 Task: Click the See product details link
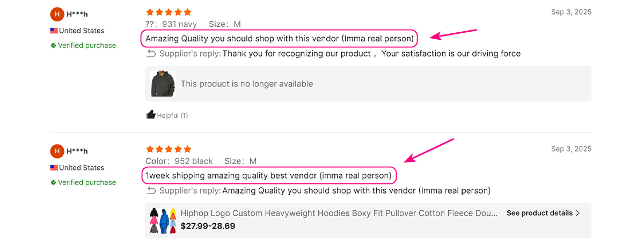click(539, 213)
